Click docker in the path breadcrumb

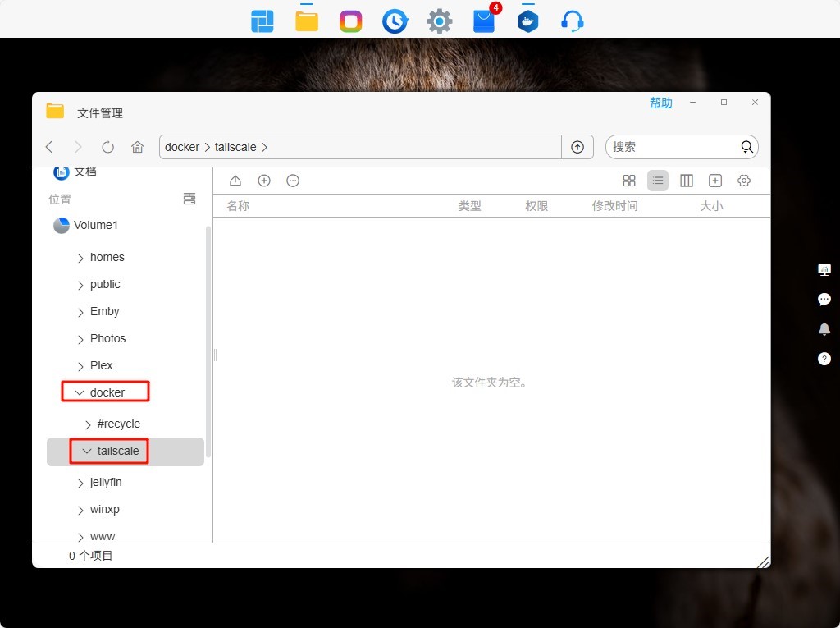coord(182,147)
